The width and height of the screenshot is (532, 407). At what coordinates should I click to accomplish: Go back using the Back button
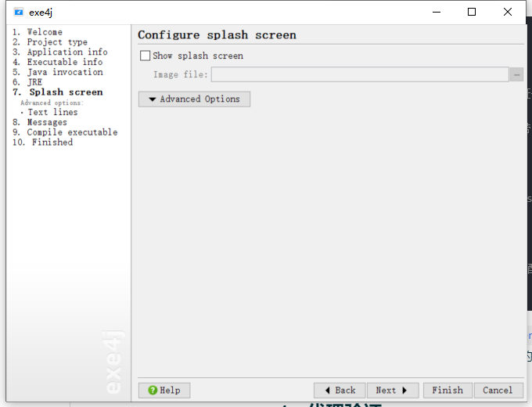[340, 390]
